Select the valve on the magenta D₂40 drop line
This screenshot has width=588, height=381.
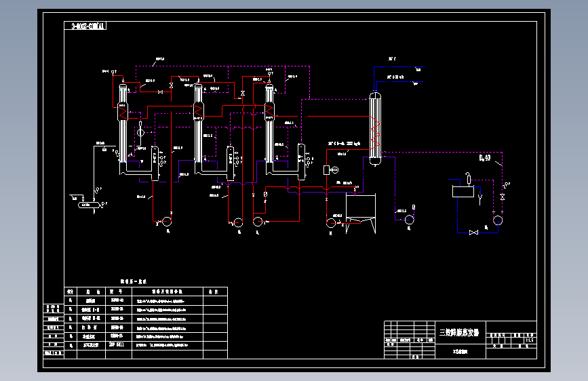503,197
